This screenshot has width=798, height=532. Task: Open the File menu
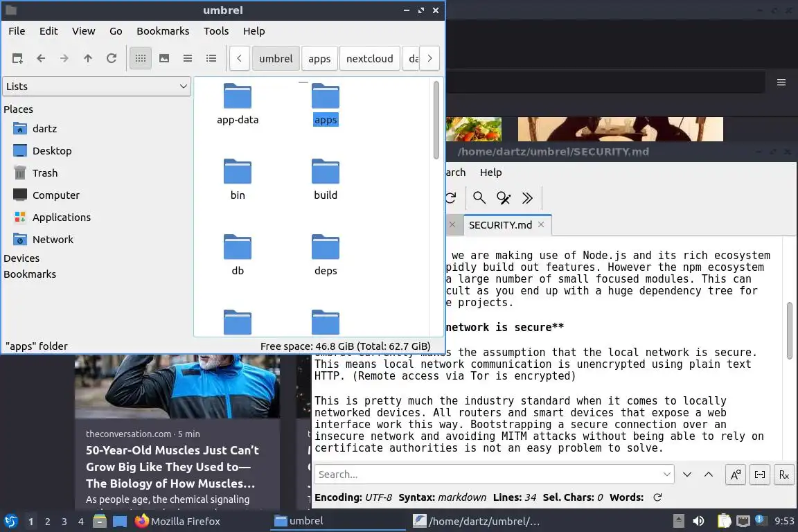pos(17,31)
